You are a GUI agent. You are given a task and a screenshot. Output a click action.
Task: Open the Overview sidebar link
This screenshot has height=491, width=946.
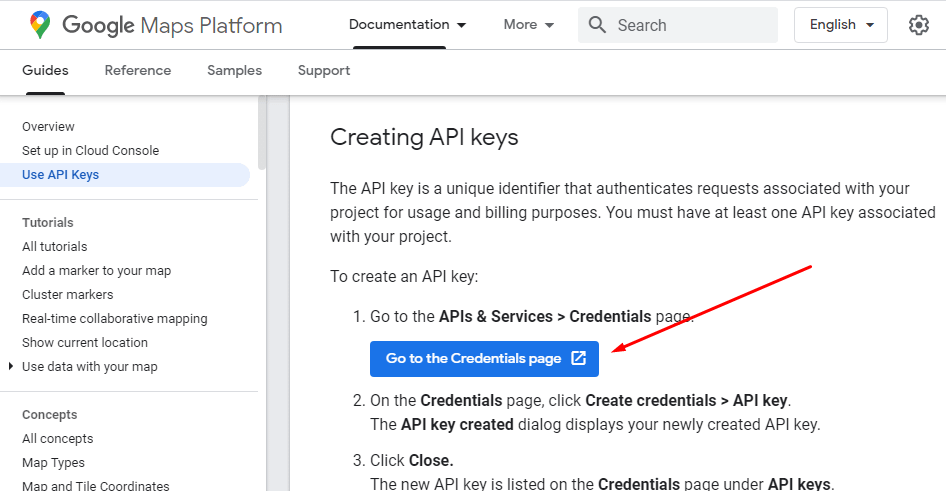tap(48, 127)
